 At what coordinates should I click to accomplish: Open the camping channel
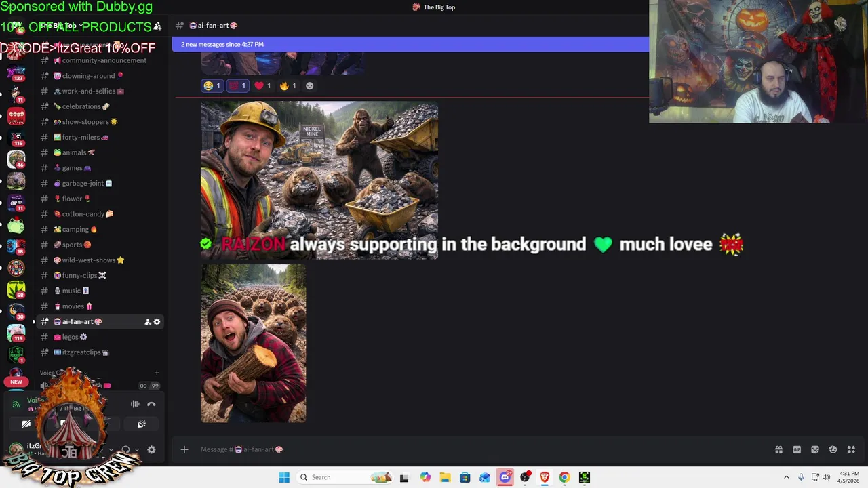coord(100,230)
